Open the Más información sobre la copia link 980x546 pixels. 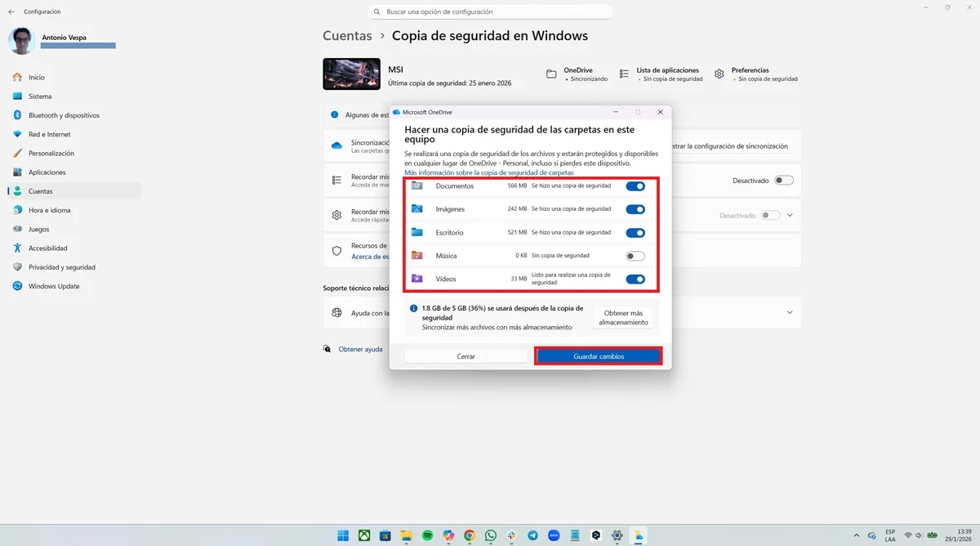(x=489, y=173)
